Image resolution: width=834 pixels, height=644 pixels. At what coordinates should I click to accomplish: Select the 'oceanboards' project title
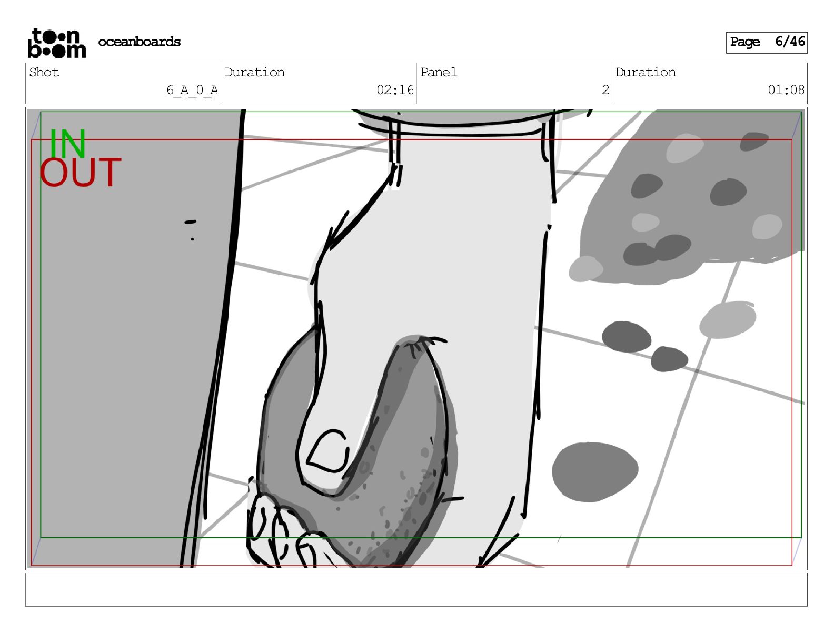click(x=140, y=42)
